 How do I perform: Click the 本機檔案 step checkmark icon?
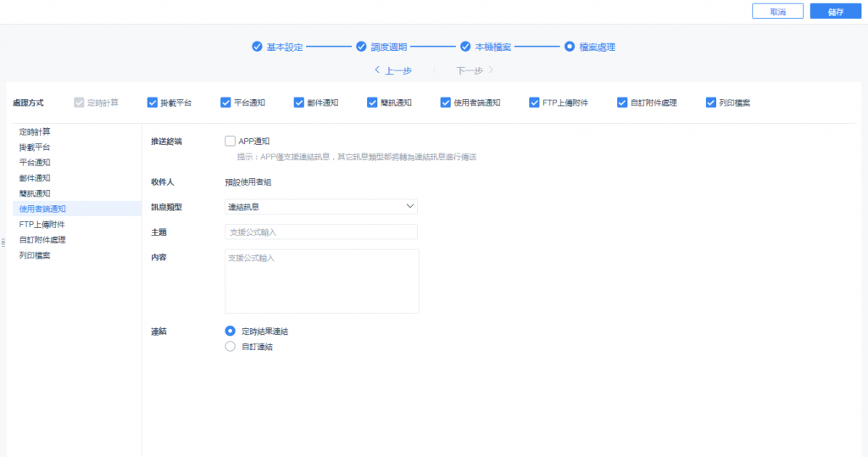coord(465,47)
